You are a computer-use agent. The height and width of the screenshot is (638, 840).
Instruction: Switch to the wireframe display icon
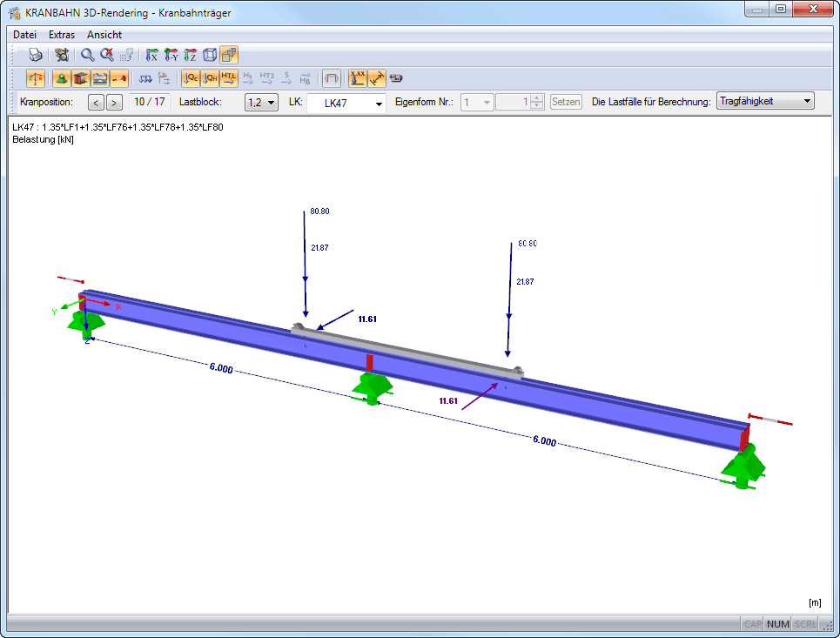(x=210, y=55)
